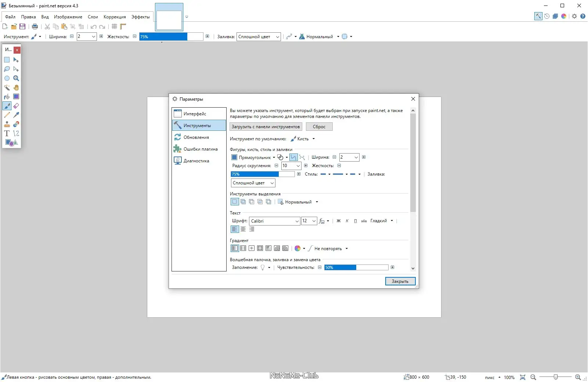The height and width of the screenshot is (382, 588).
Task: Adjust the Чувствительность 50% slider
Action: point(356,267)
